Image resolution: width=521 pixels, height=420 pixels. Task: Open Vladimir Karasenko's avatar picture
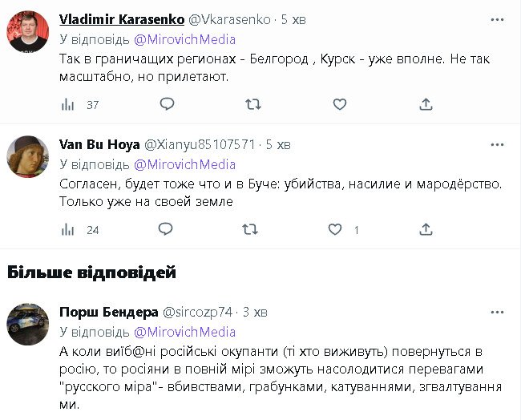26,30
